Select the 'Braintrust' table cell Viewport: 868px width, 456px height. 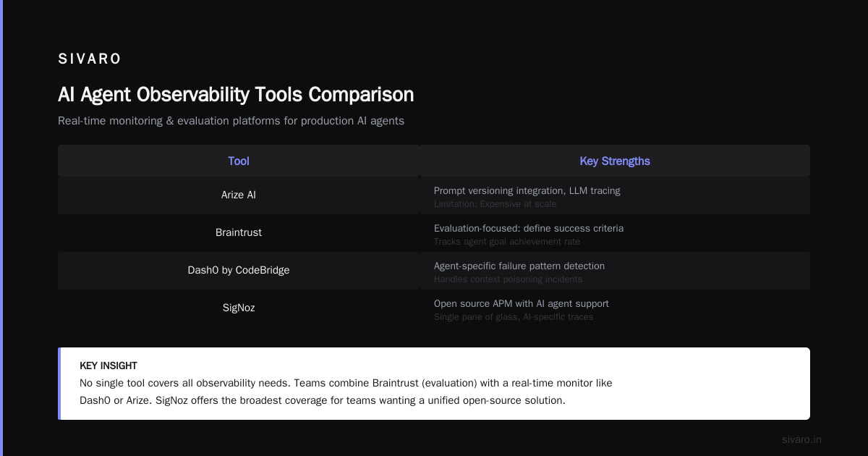(239, 233)
